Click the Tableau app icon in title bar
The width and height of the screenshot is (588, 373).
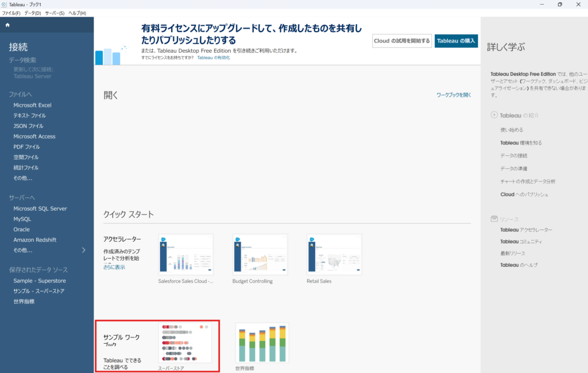5,5
